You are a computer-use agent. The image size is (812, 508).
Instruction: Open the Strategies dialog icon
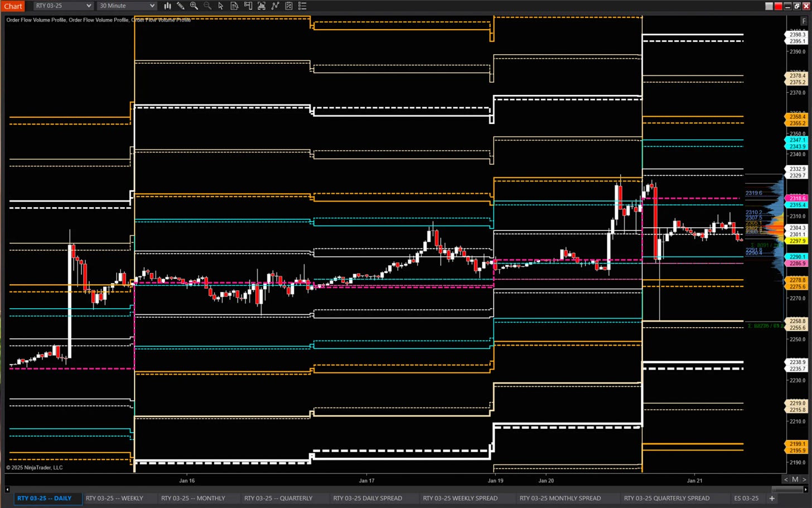[289, 6]
